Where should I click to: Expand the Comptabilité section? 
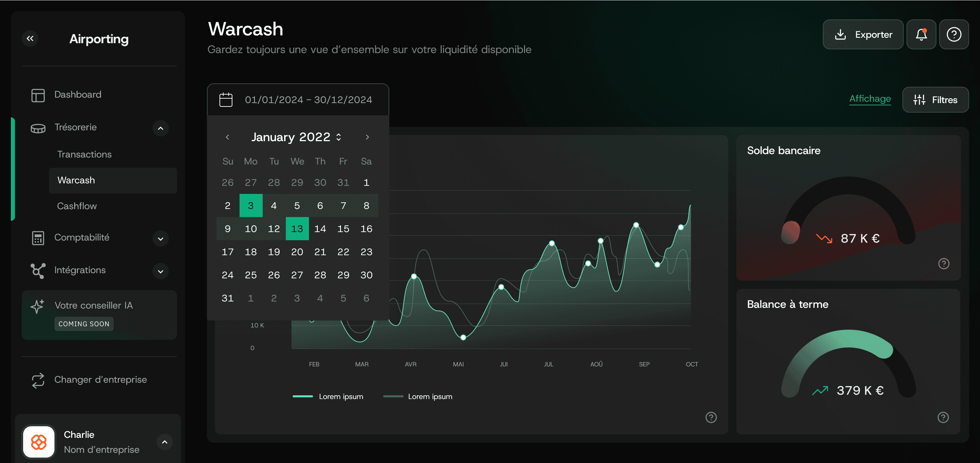click(x=161, y=238)
